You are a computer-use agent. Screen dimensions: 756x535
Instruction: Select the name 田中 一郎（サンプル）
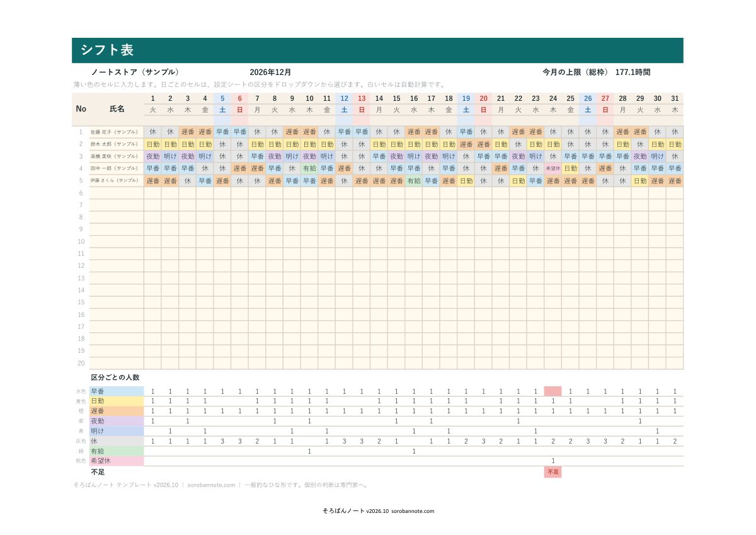coord(115,169)
